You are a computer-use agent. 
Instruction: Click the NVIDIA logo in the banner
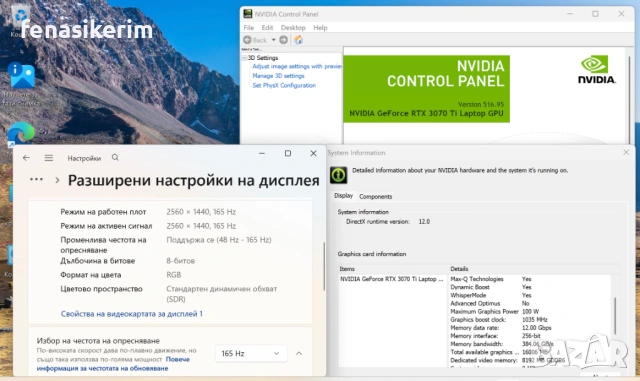coord(596,70)
